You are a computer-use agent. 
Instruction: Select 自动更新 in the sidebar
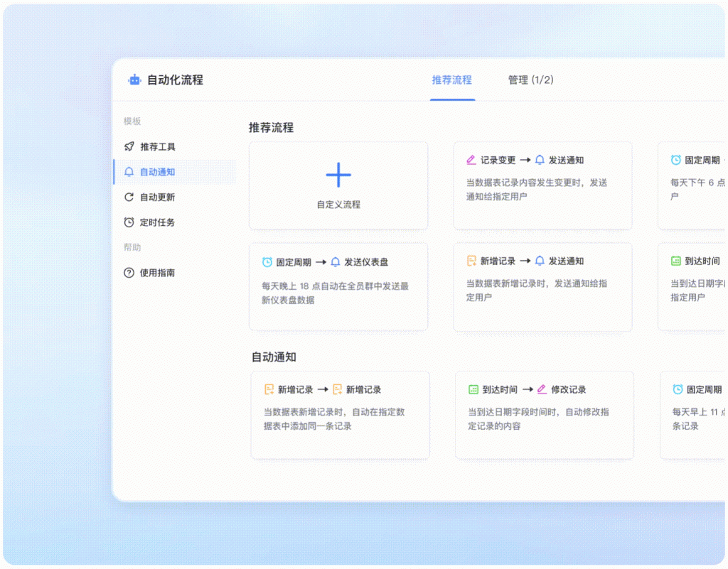(157, 197)
